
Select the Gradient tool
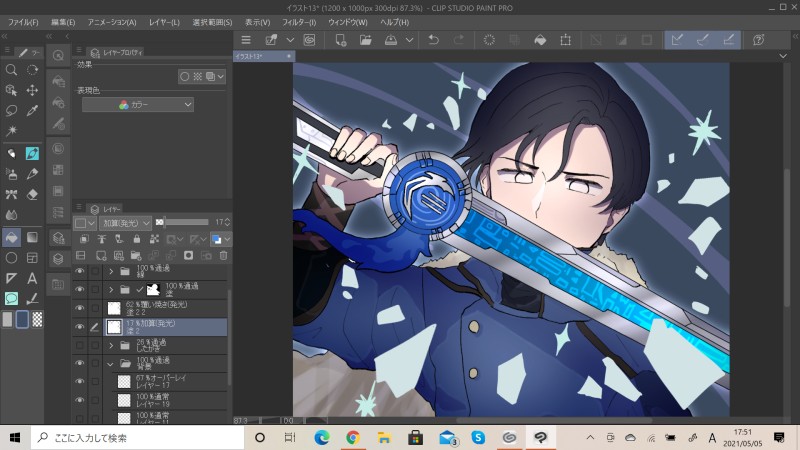pyautogui.click(x=32, y=237)
